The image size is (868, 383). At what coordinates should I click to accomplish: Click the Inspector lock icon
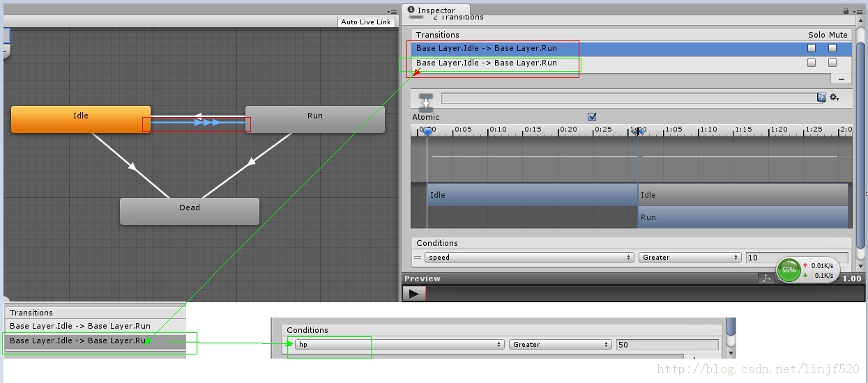[846, 10]
